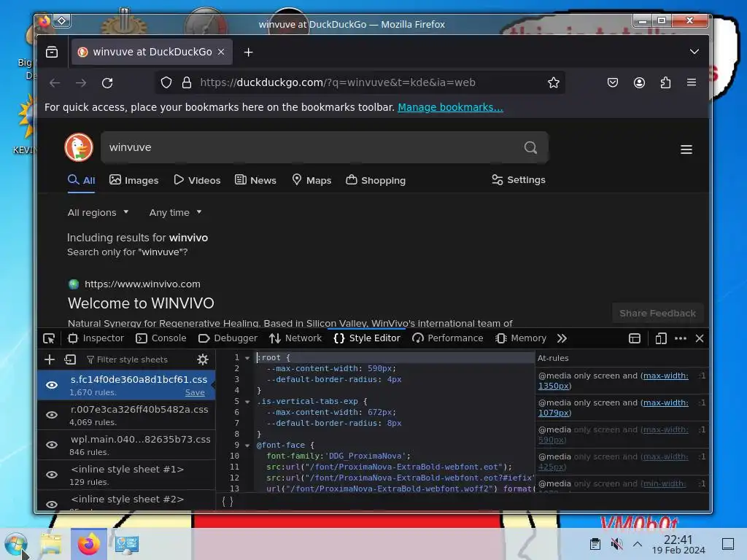This screenshot has width=747, height=560.
Task: Pretty print with the braces button
Action: 228,501
